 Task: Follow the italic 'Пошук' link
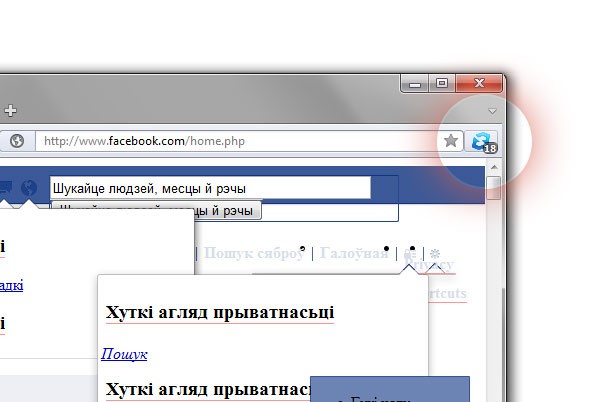pos(124,354)
